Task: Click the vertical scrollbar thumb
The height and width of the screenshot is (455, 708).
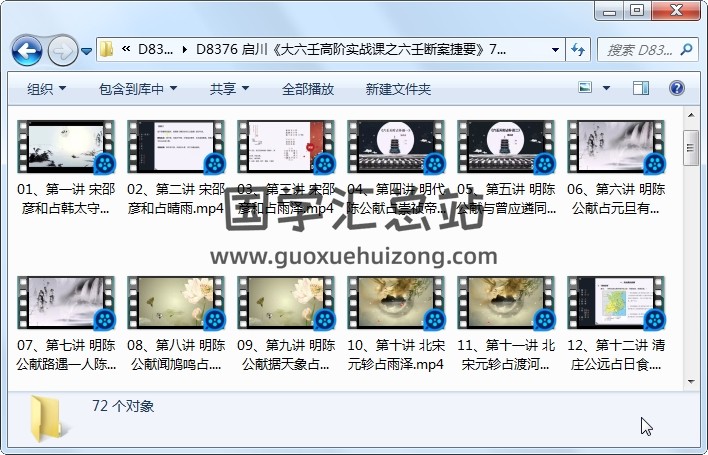Action: (691, 148)
